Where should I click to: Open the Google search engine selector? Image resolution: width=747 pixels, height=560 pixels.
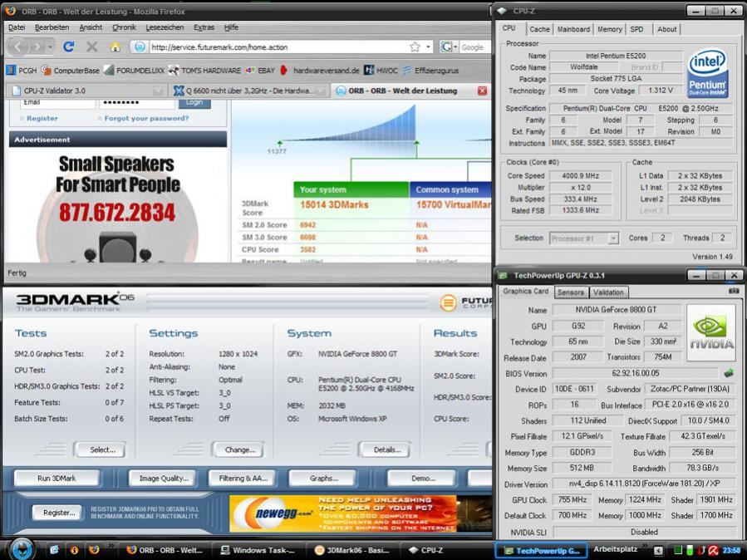coord(449,47)
